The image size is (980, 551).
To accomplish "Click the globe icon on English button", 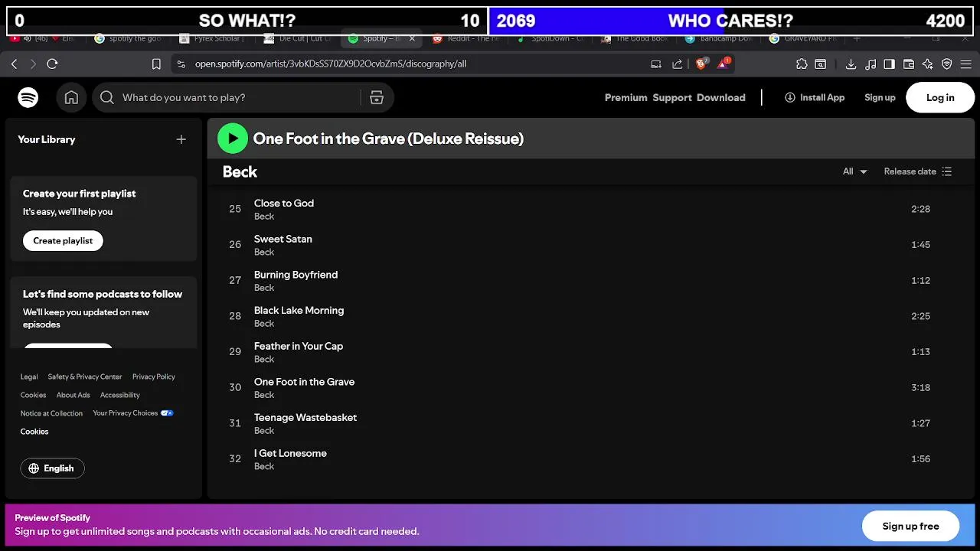I will pyautogui.click(x=34, y=468).
